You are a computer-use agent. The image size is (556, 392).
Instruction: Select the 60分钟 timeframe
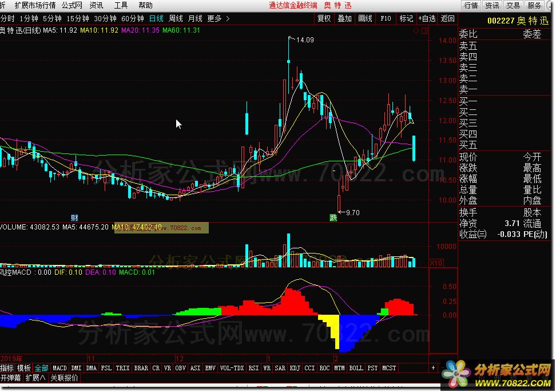click(x=133, y=18)
